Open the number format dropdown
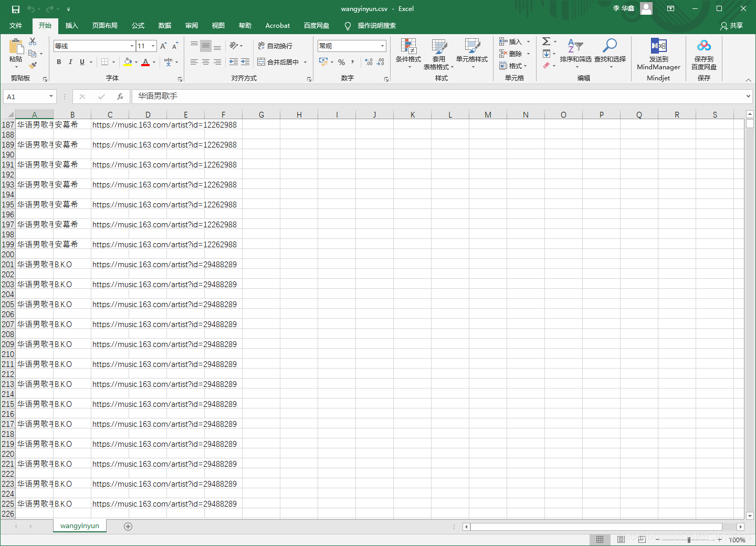The width and height of the screenshot is (756, 546). (382, 46)
